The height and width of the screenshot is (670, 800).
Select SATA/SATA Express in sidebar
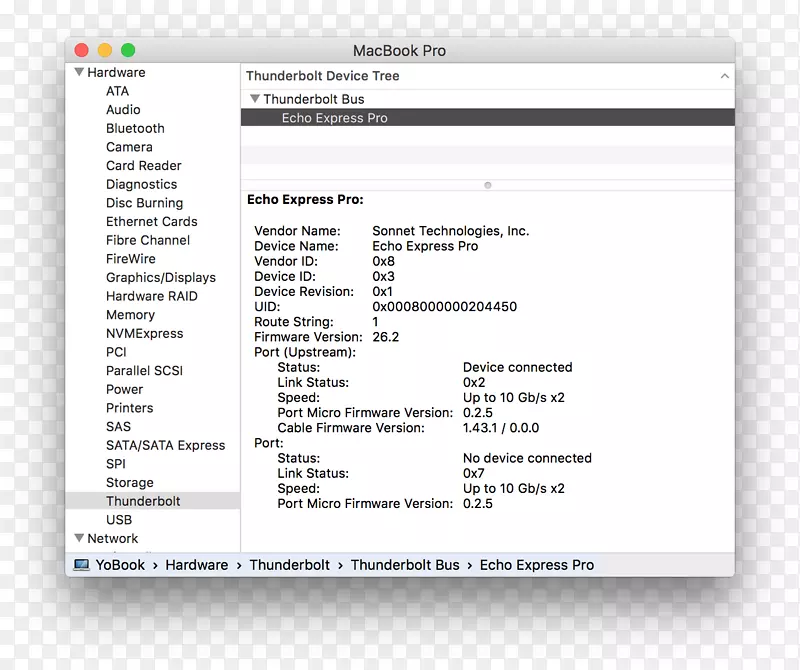[166, 445]
